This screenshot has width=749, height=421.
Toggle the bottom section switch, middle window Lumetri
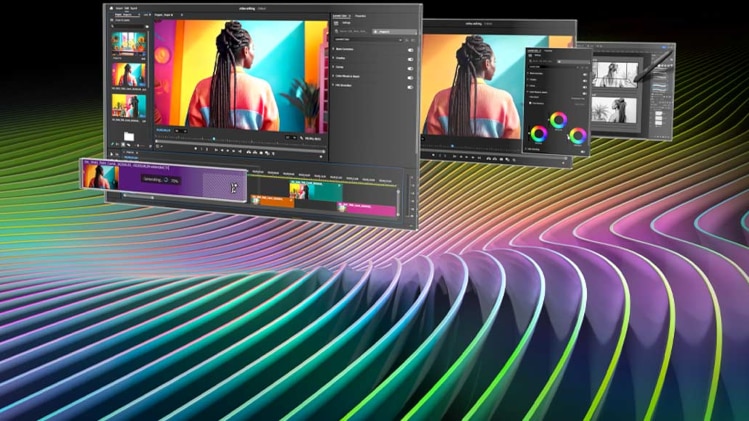click(x=583, y=152)
